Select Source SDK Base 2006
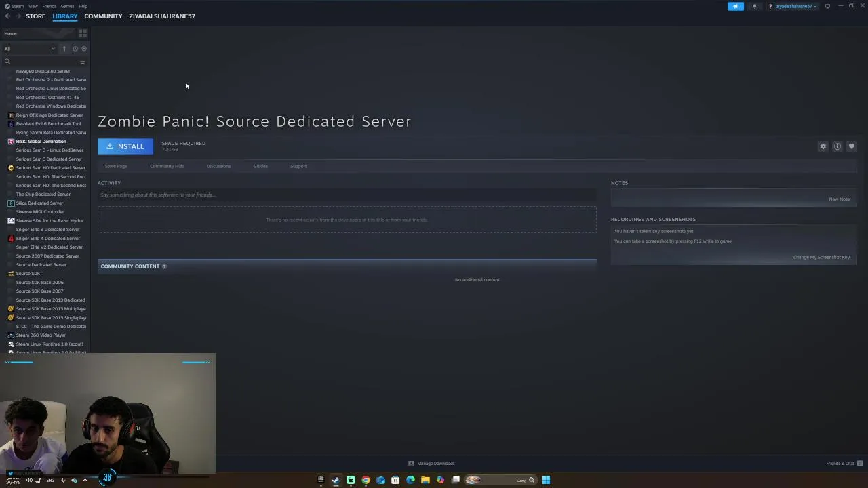Viewport: 868px width, 488px height. [x=39, y=283]
